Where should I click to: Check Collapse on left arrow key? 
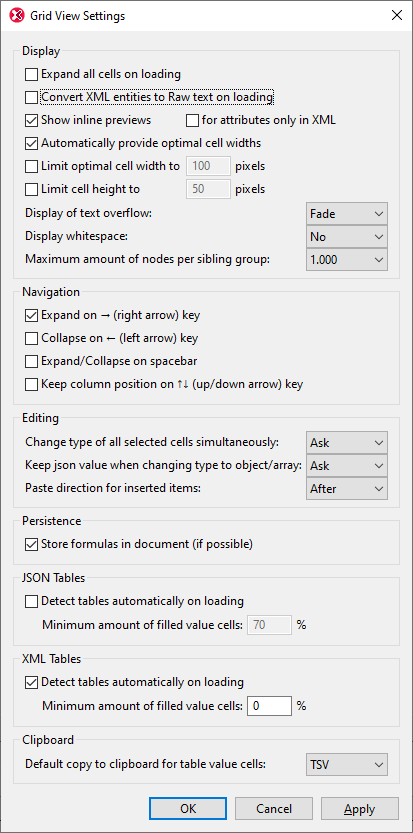32,338
